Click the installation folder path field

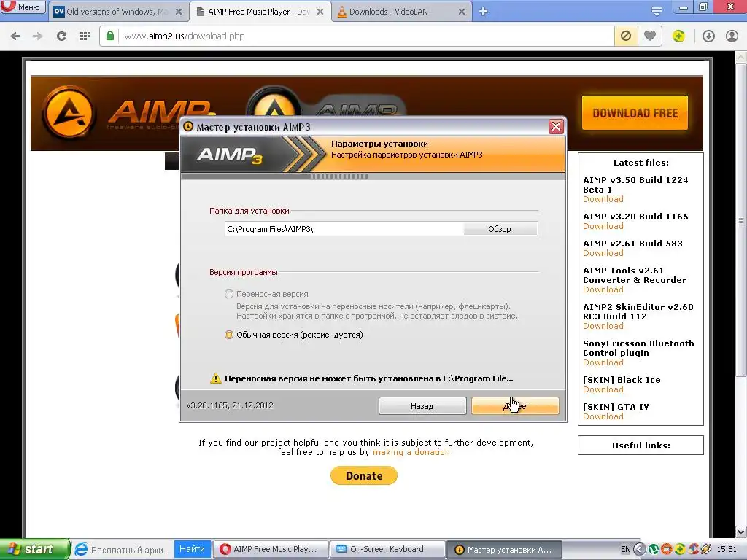pos(344,229)
